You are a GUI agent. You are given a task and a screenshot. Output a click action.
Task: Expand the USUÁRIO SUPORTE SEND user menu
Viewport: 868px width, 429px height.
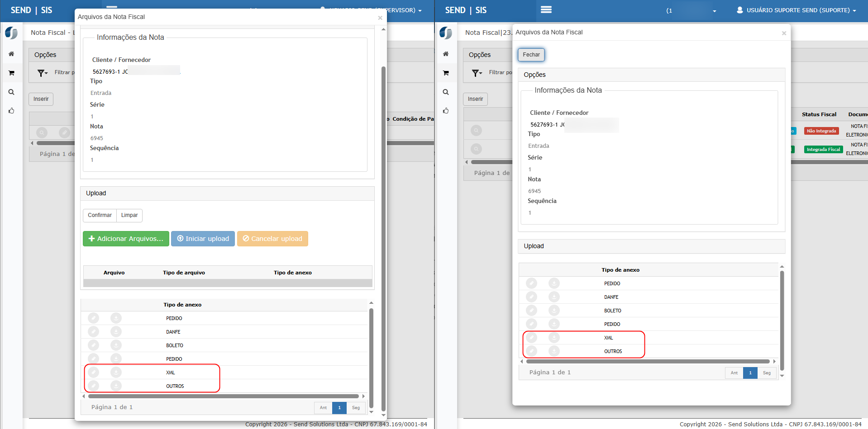click(796, 10)
